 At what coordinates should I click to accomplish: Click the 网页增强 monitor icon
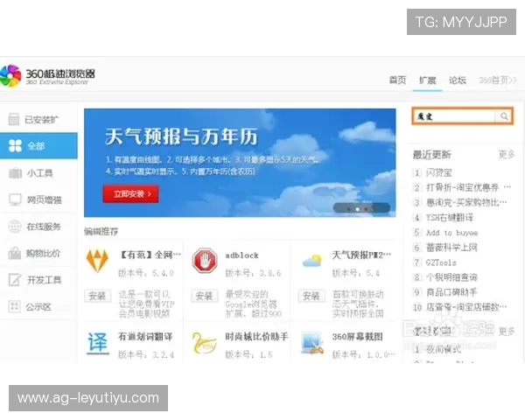(x=15, y=199)
